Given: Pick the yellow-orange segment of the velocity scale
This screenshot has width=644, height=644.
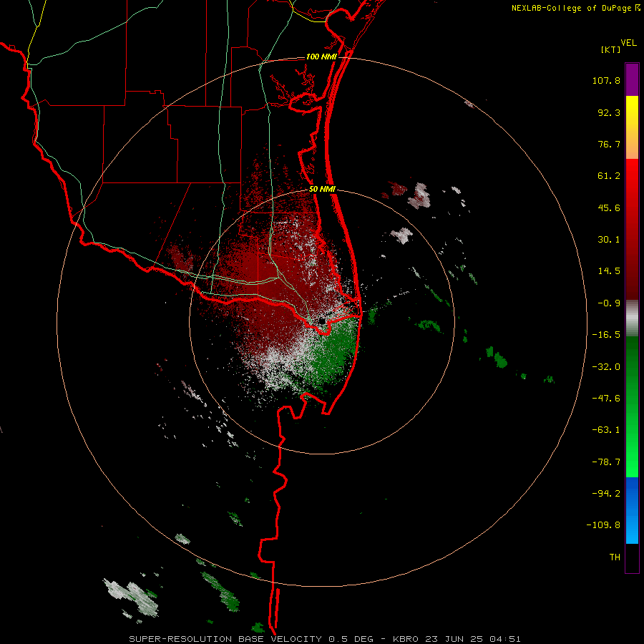Looking at the screenshot, I should click(632, 127).
